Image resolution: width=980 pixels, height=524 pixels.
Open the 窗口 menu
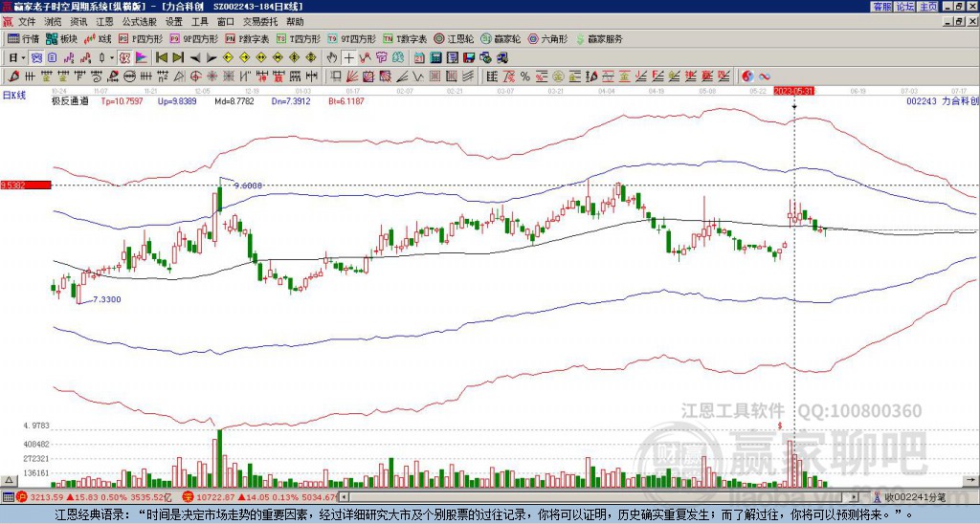tap(226, 22)
